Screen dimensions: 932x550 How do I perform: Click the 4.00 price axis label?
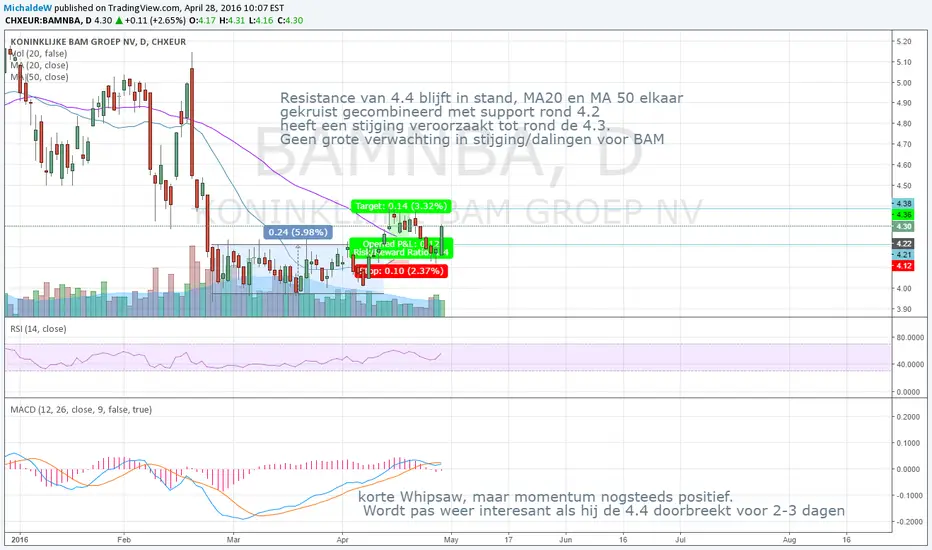(903, 289)
